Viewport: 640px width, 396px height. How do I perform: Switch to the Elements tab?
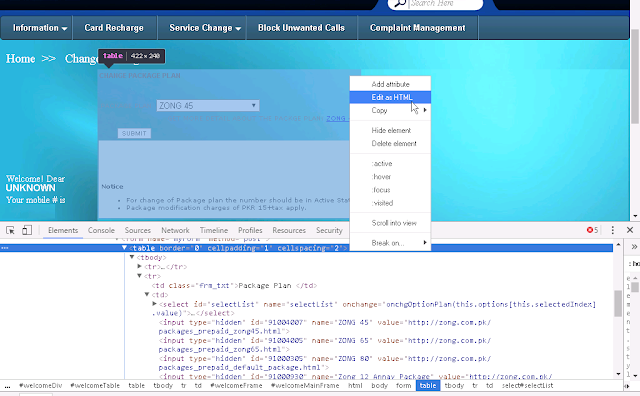click(63, 230)
